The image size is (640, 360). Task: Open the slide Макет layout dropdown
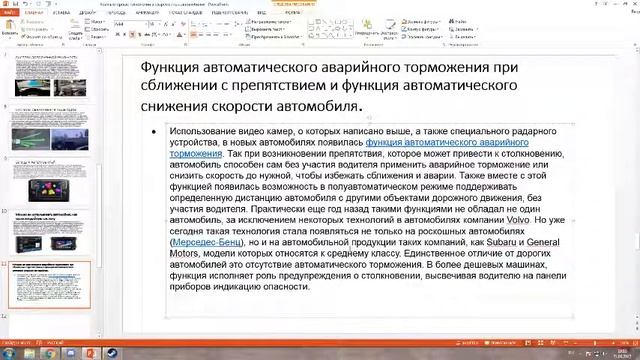click(x=96, y=21)
